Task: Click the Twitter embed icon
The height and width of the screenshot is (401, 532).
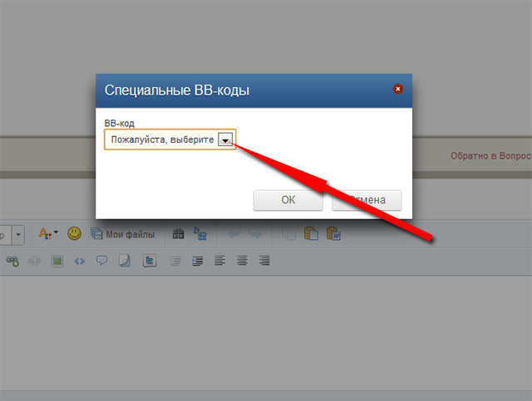Action: click(x=150, y=261)
